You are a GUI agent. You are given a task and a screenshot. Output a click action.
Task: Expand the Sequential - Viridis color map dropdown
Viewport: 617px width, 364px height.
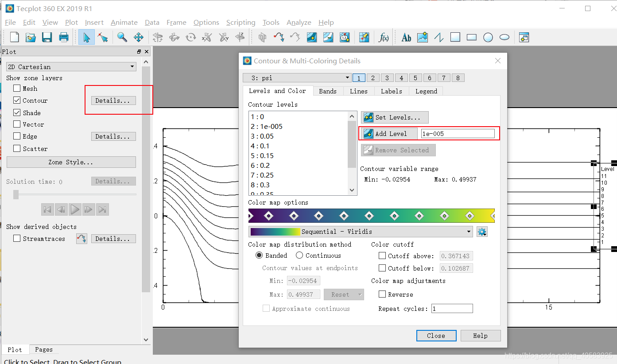pyautogui.click(x=361, y=232)
